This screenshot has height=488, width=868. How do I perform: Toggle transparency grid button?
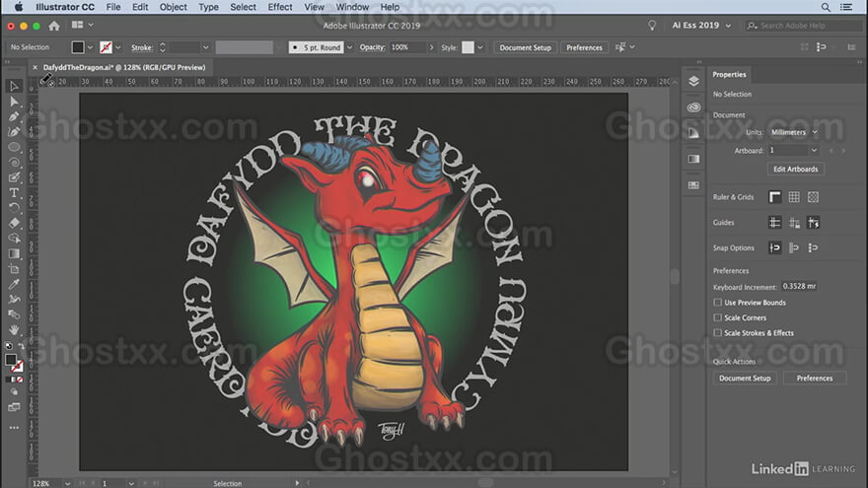[x=813, y=197]
